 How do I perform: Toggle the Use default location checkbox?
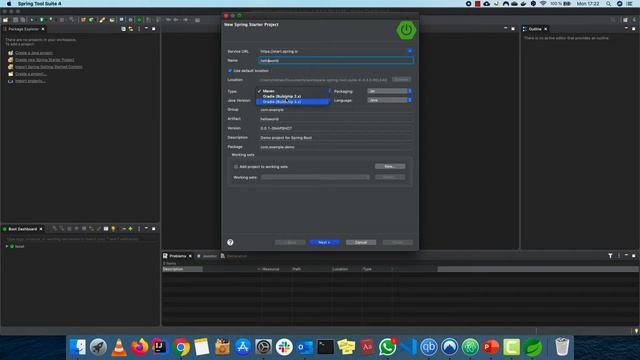pos(230,71)
